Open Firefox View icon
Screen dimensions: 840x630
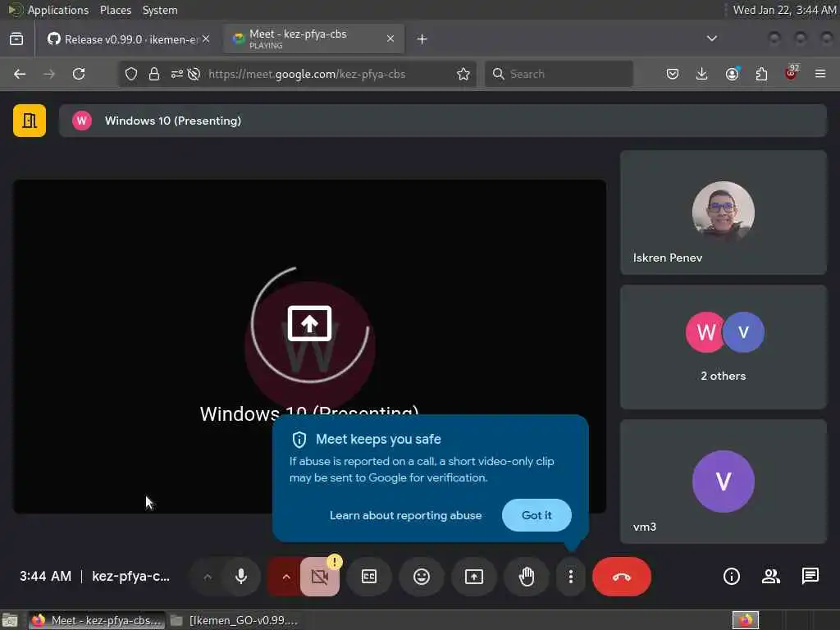click(x=16, y=39)
